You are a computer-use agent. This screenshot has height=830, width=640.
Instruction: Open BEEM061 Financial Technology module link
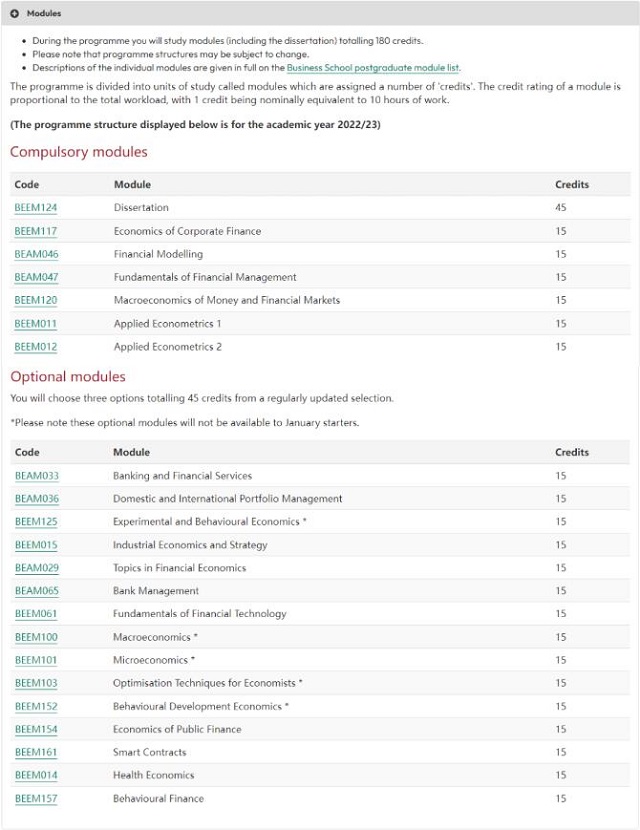tap(36, 614)
